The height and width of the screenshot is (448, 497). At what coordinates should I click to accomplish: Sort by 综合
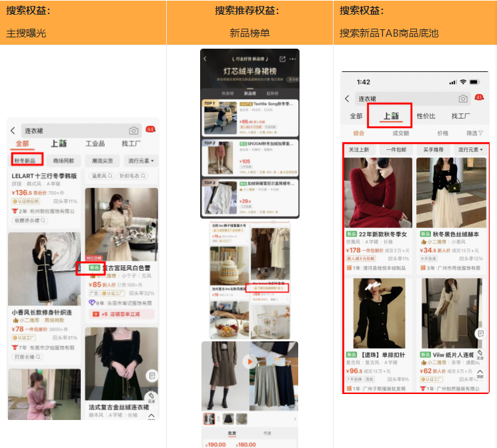pyautogui.click(x=358, y=133)
